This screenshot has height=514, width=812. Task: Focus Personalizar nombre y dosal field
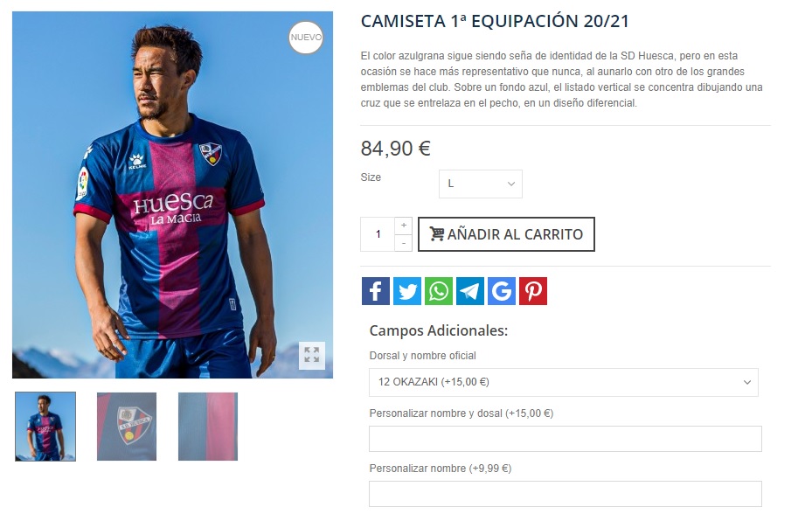[566, 439]
